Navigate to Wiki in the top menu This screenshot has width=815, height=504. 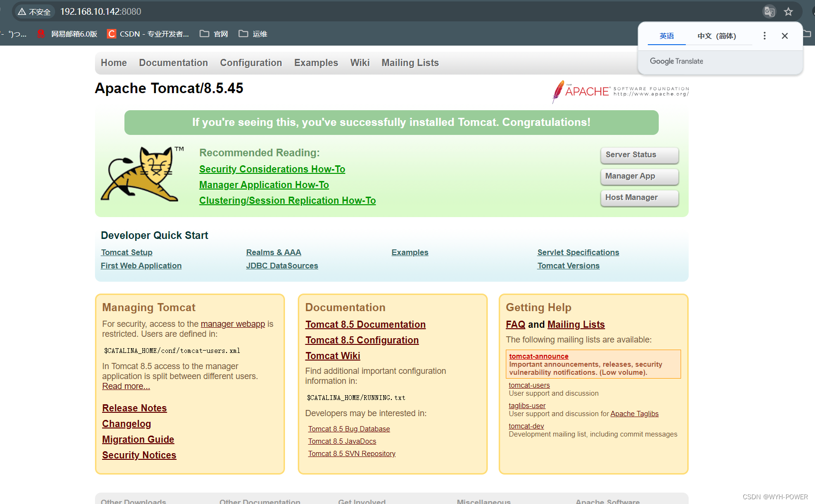click(x=360, y=63)
